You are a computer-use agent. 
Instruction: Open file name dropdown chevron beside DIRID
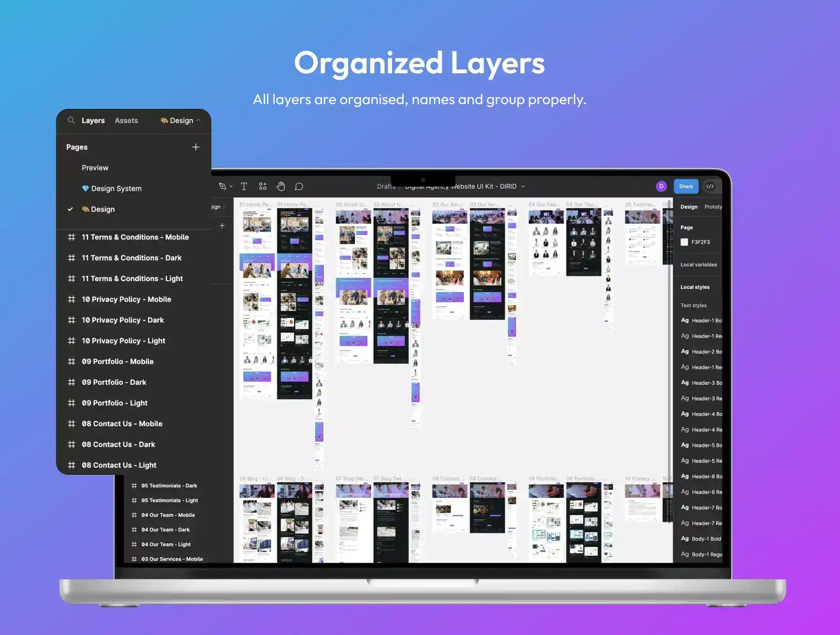(523, 186)
